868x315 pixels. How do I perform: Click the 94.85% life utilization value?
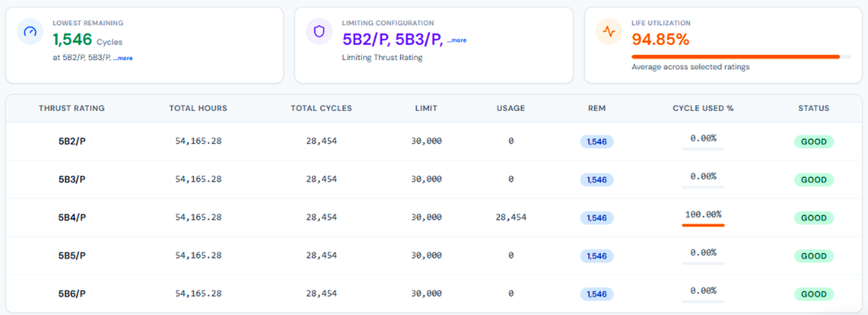tap(660, 39)
